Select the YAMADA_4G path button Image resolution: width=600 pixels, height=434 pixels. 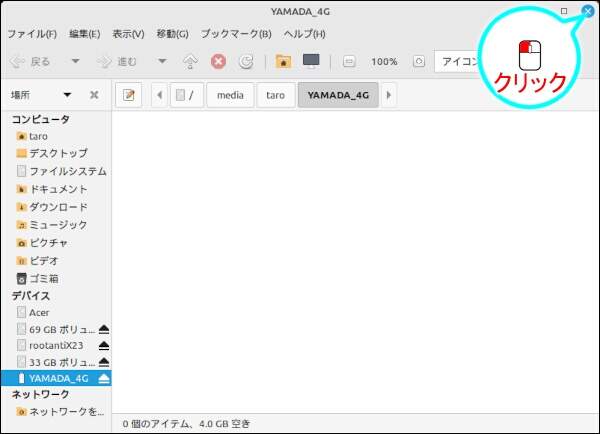338,95
